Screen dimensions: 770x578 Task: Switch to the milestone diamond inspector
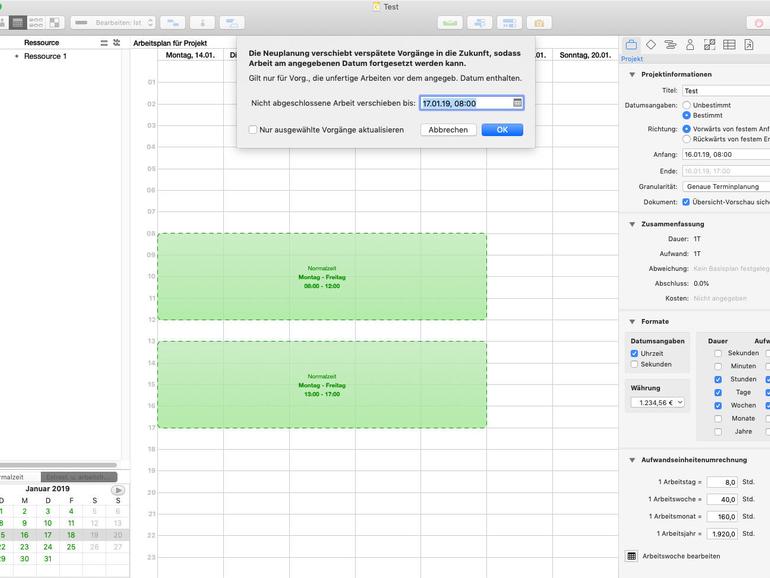pyautogui.click(x=651, y=45)
